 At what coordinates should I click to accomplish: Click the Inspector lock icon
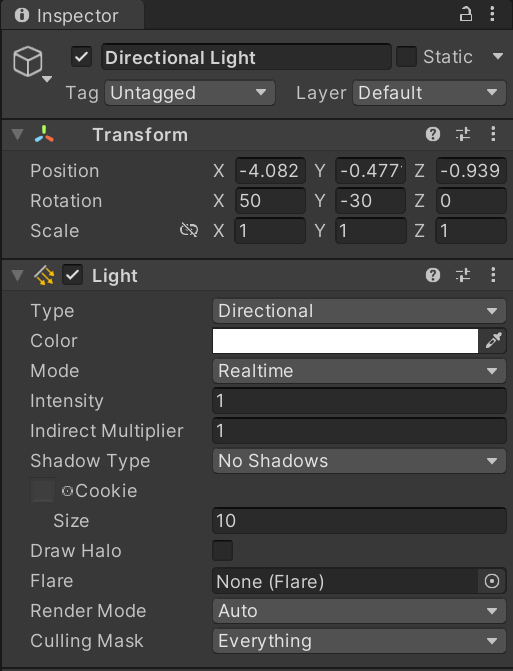pyautogui.click(x=466, y=15)
